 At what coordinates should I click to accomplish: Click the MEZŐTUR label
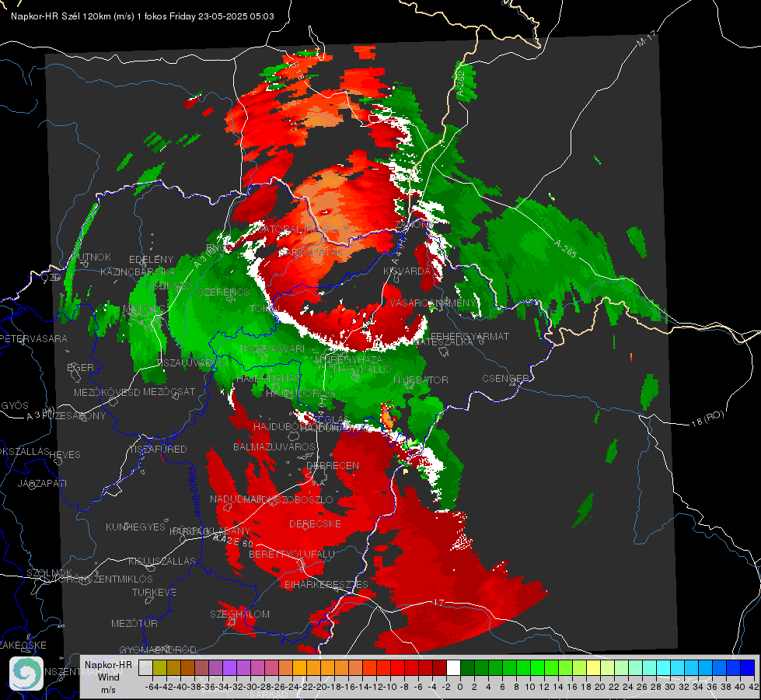tap(134, 623)
